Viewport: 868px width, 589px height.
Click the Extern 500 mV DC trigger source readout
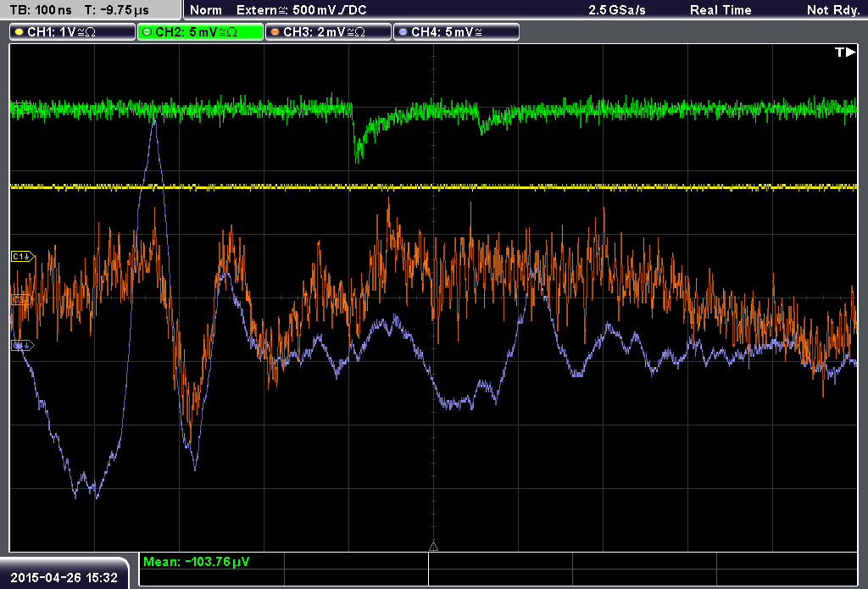(302, 10)
